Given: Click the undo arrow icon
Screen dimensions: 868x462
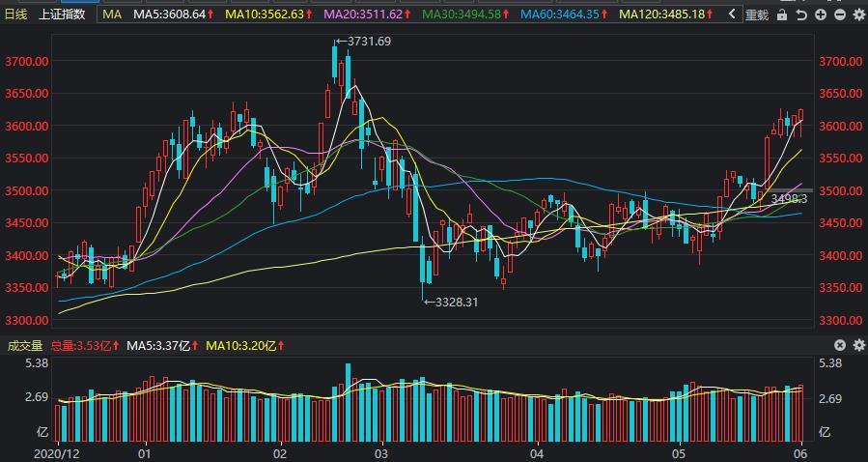Looking at the screenshot, I should click(x=801, y=15).
